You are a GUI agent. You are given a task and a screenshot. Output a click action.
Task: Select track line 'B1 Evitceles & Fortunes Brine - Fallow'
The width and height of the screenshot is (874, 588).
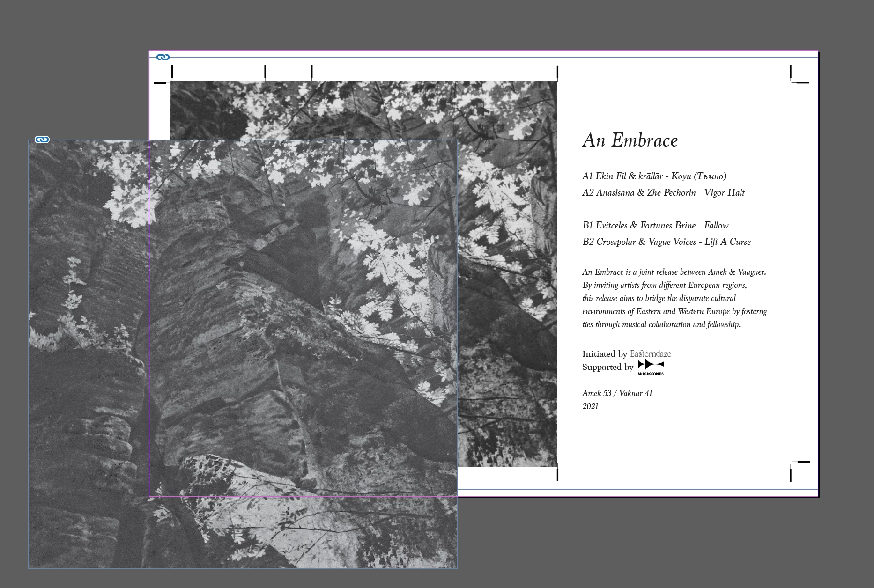(655, 226)
